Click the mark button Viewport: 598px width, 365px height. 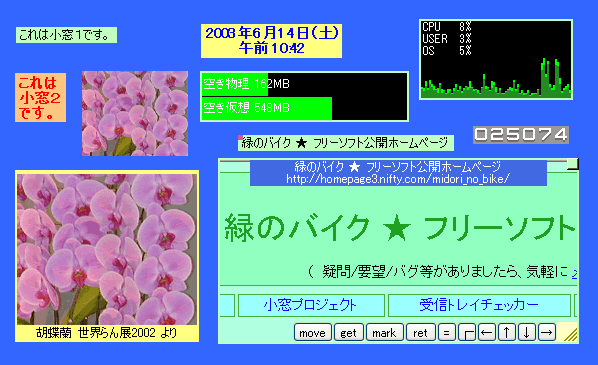point(384,333)
